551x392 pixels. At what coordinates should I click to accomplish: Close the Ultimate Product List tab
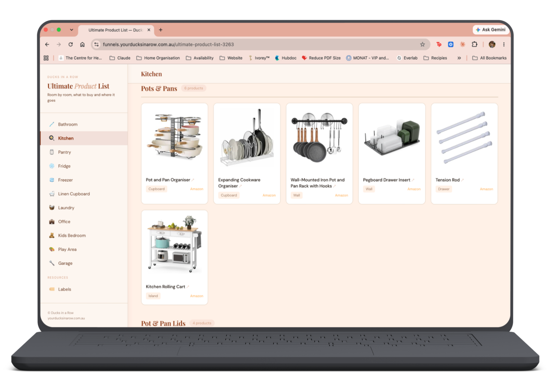point(149,30)
